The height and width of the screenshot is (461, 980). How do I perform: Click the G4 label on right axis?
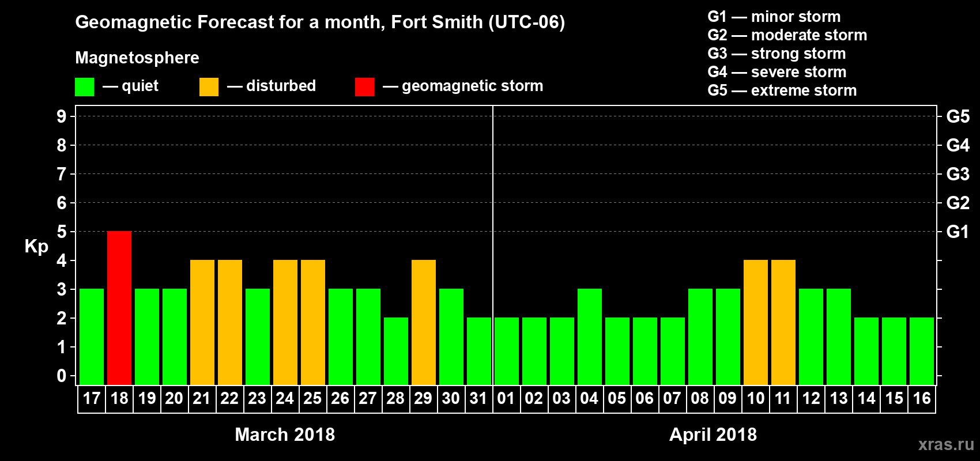(958, 145)
